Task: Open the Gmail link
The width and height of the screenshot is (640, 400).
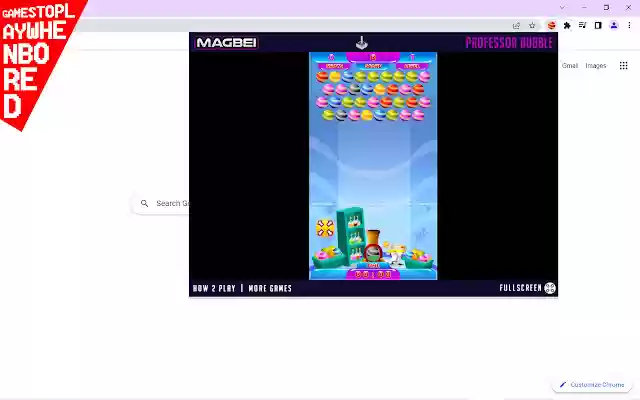Action: (569, 65)
